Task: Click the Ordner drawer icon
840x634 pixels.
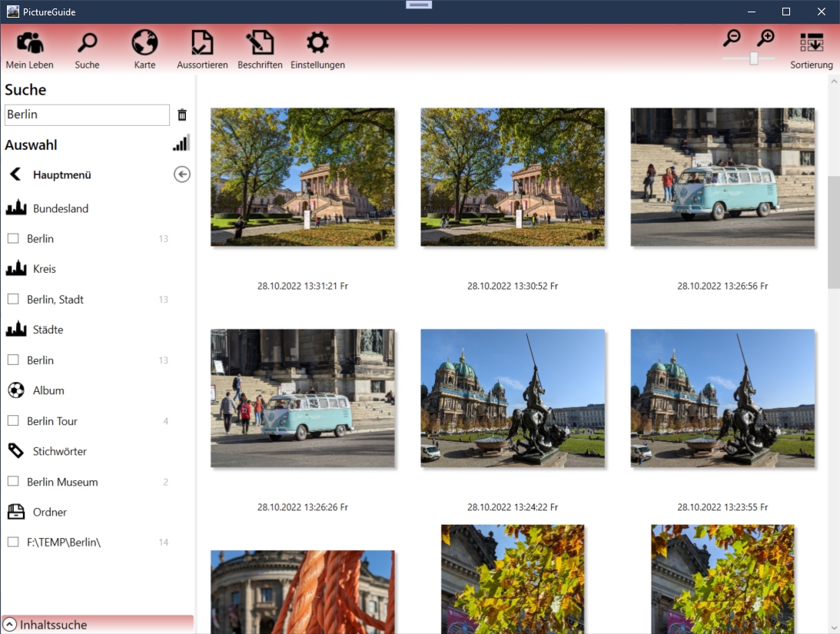Action: [16, 511]
